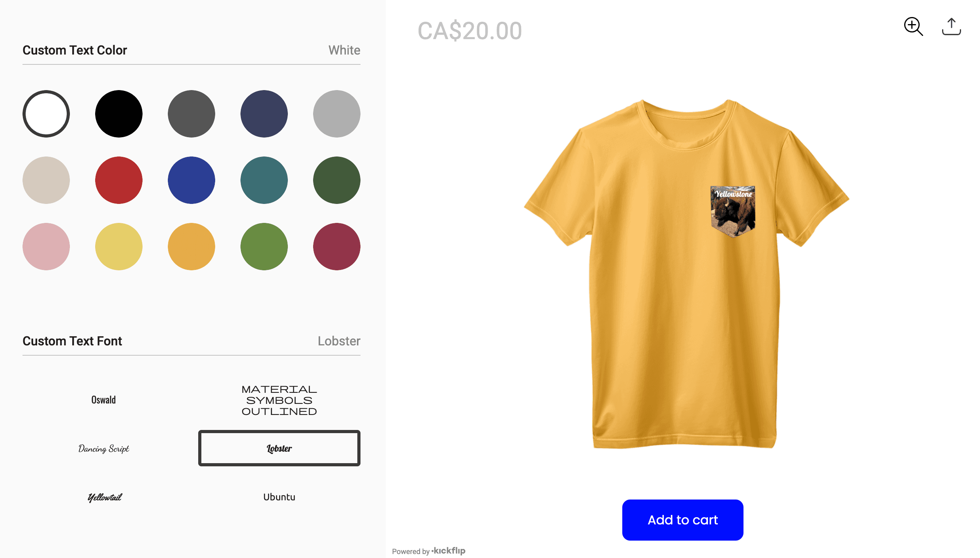
Task: Pick the dark green color swatch
Action: click(337, 180)
